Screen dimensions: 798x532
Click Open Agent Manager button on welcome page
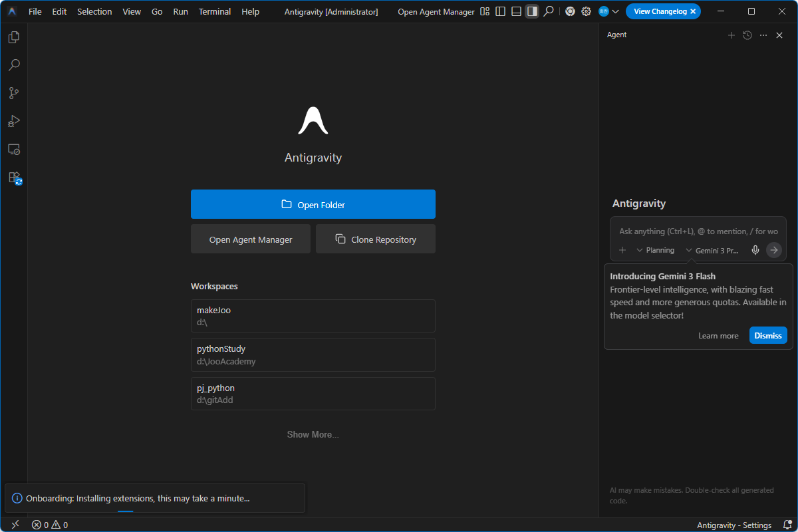click(251, 239)
